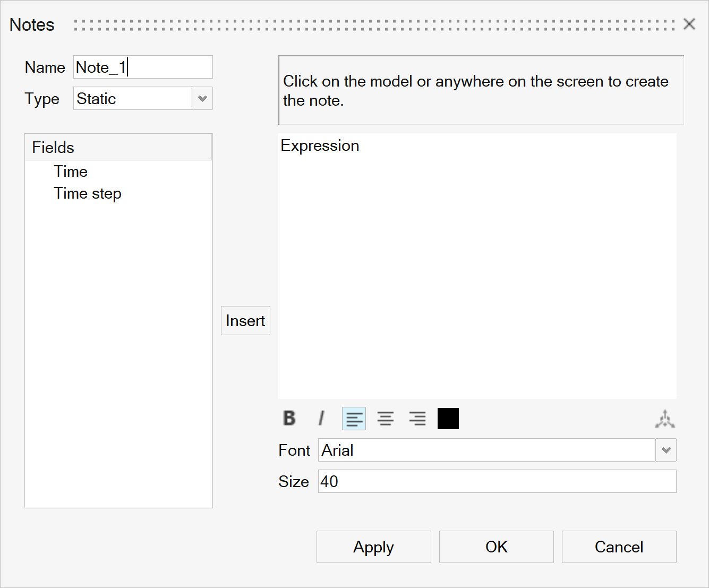The width and height of the screenshot is (709, 588).
Task: Open the Font dropdown arrow
Action: pyautogui.click(x=666, y=450)
